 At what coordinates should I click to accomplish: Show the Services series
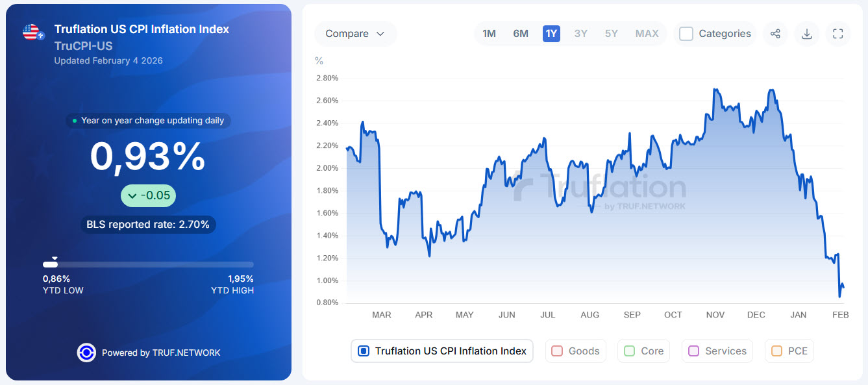point(717,351)
